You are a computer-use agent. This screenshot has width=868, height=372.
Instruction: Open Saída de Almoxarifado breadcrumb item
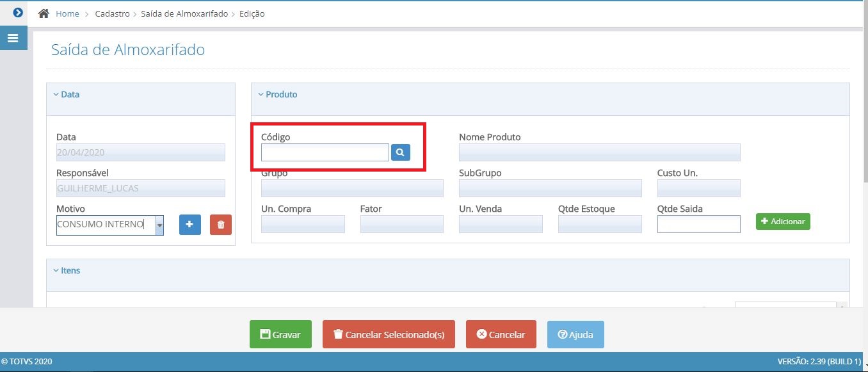pos(184,13)
